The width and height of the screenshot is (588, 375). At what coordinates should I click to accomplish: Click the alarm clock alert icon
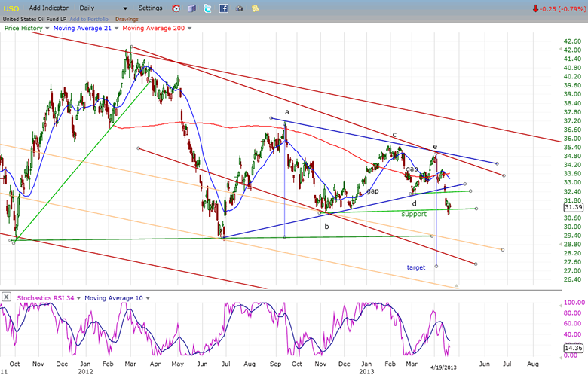click(x=176, y=8)
